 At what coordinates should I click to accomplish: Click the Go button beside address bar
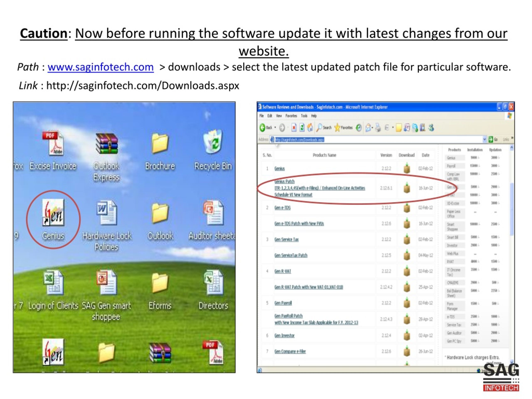coord(493,139)
